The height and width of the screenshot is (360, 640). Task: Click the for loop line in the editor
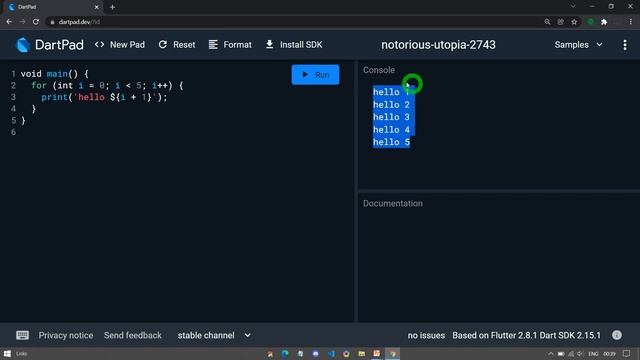click(107, 86)
